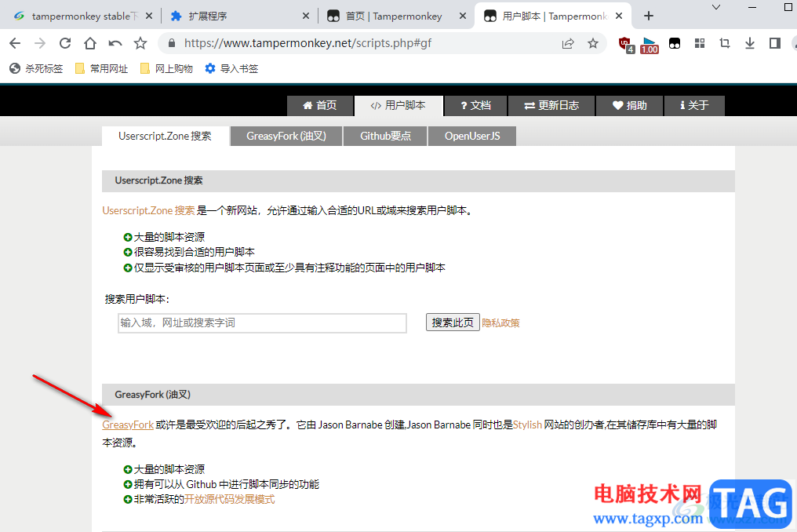Select the GreasyFork (油叉) sub-tab

click(x=286, y=136)
